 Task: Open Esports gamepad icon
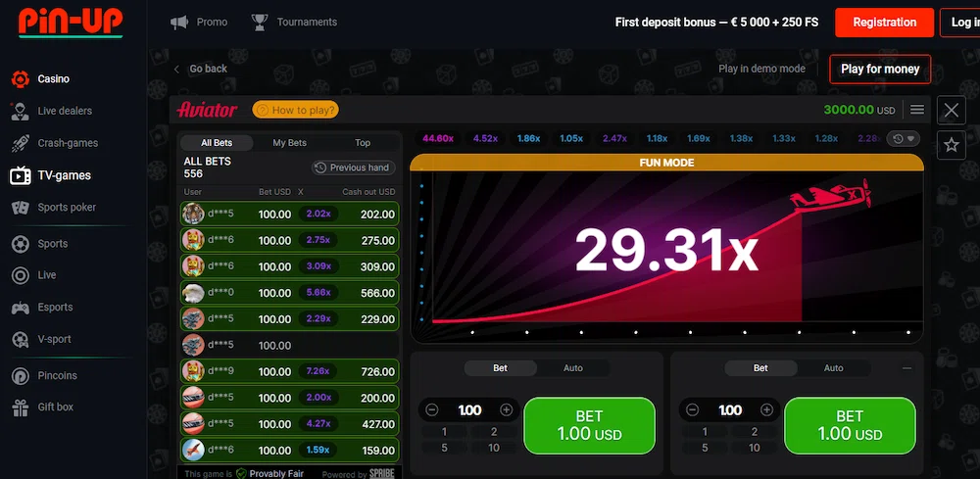pyautogui.click(x=20, y=308)
